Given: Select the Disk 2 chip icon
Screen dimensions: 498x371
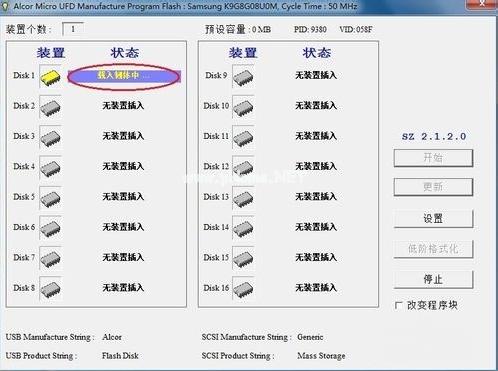Looking at the screenshot, I should click(x=50, y=107).
